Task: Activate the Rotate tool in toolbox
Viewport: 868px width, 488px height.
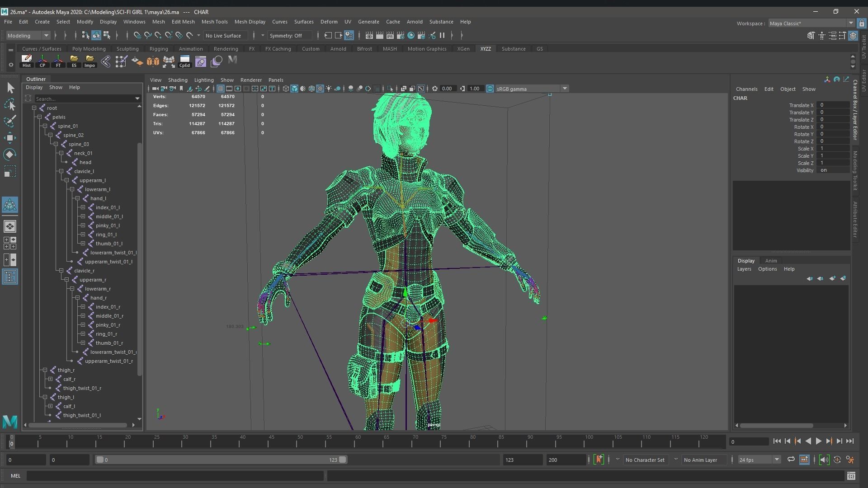Action: click(10, 155)
